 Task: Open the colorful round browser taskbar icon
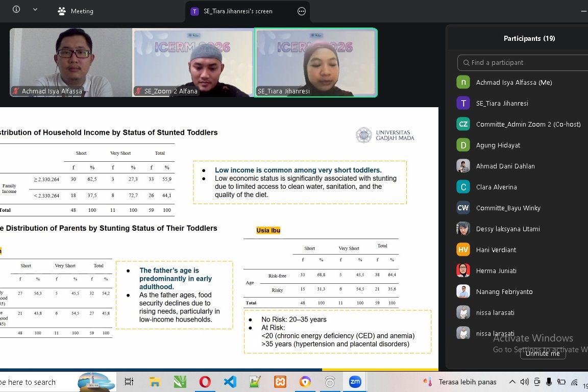point(305,382)
